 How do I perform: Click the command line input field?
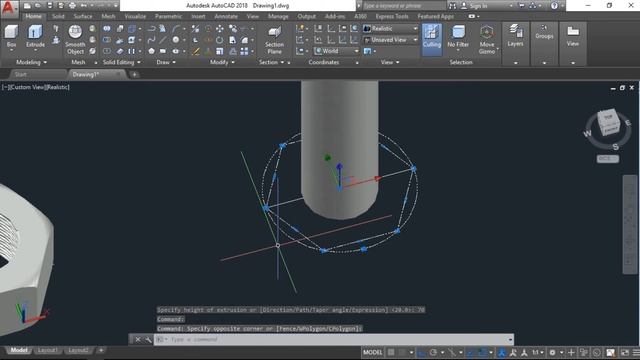[333, 339]
